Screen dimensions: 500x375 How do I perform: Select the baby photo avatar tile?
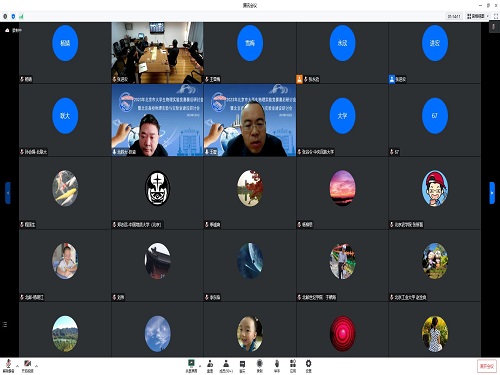coord(65,265)
